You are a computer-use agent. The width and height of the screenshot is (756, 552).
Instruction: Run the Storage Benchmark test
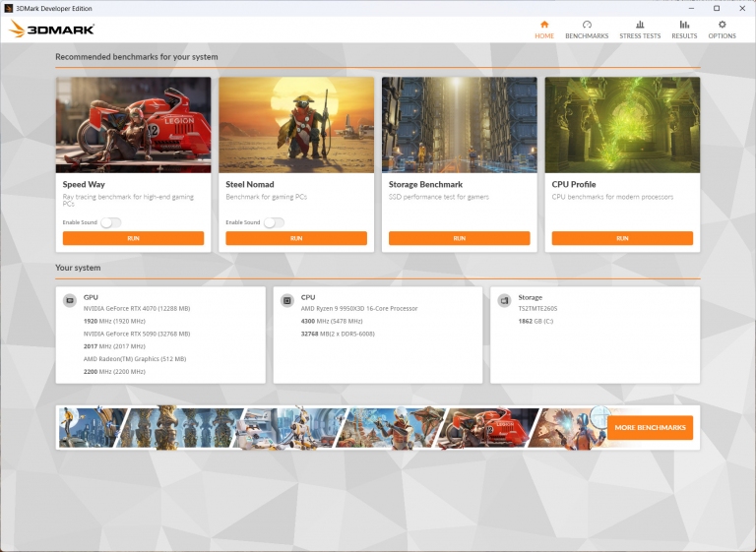[459, 238]
